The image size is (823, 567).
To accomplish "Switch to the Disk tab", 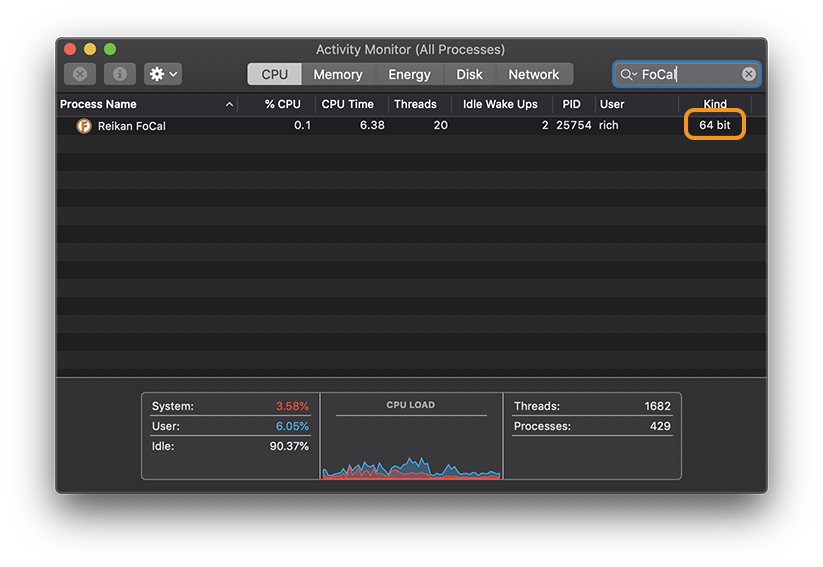I will (x=469, y=74).
